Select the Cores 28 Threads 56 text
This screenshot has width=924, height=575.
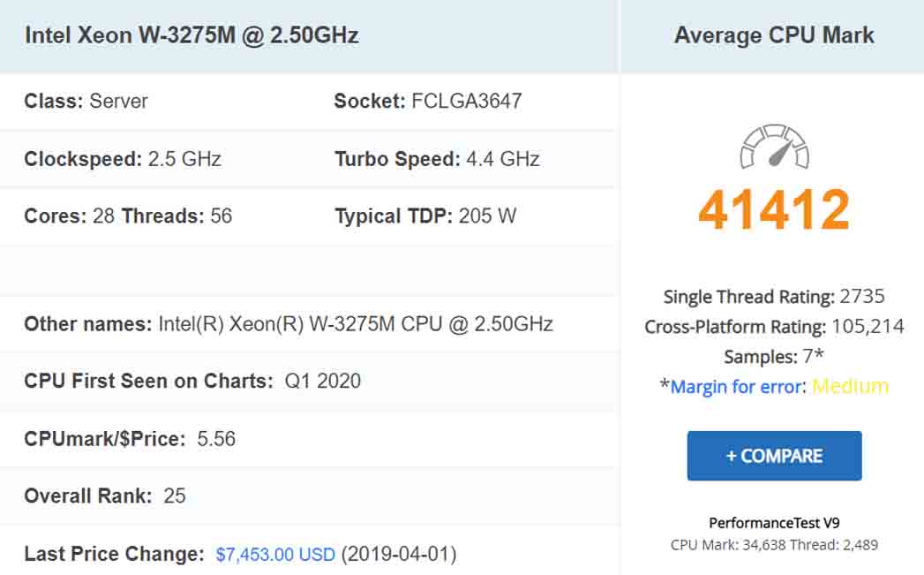[128, 216]
